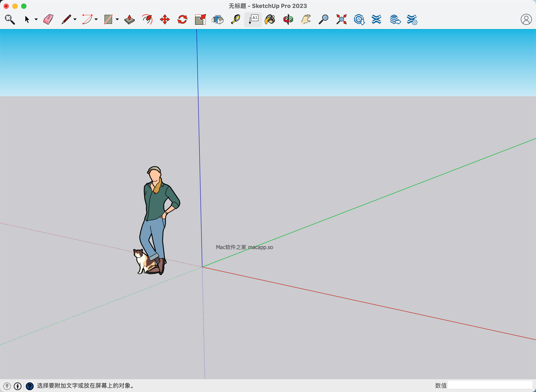536x392 pixels.
Task: Click the Instructor question mark icon
Action: 30,386
